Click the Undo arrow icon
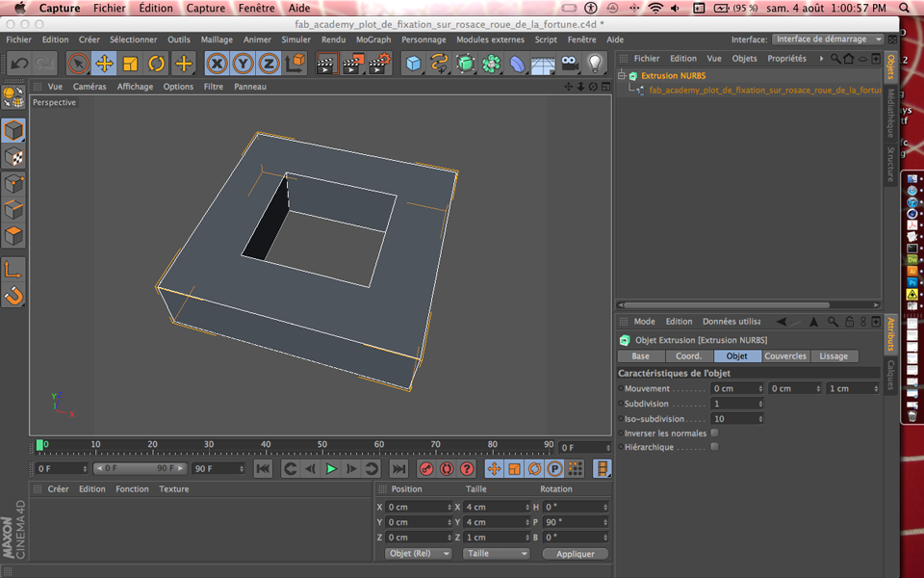924x578 pixels. click(19, 65)
